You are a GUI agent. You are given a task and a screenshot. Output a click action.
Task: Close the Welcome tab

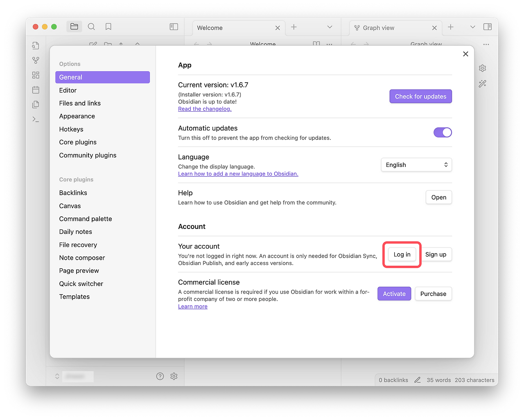[278, 28]
